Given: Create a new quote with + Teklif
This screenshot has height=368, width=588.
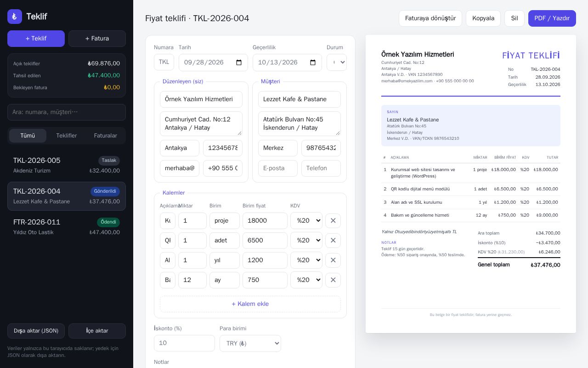Looking at the screenshot, I should coord(36,39).
